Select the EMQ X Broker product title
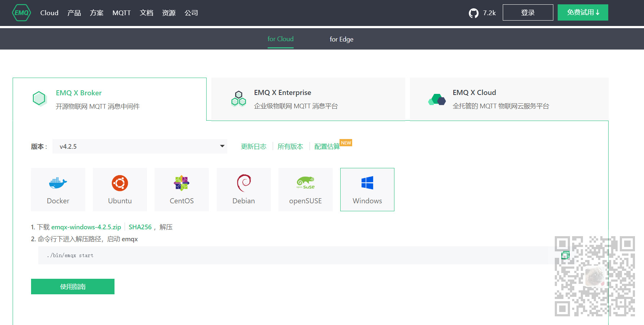 [79, 93]
